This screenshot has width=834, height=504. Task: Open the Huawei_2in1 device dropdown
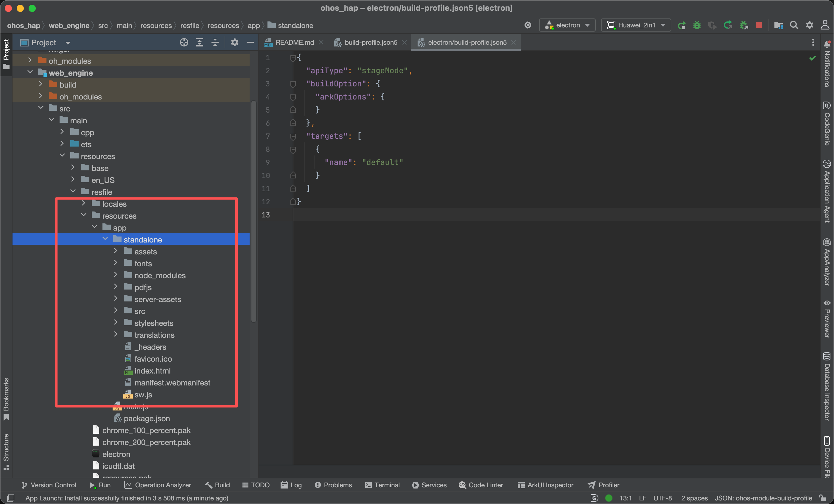tap(636, 25)
